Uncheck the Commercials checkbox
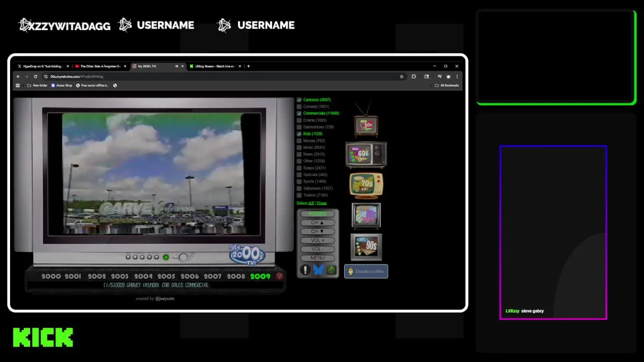Screen dimensions: 644x362 click(299, 113)
